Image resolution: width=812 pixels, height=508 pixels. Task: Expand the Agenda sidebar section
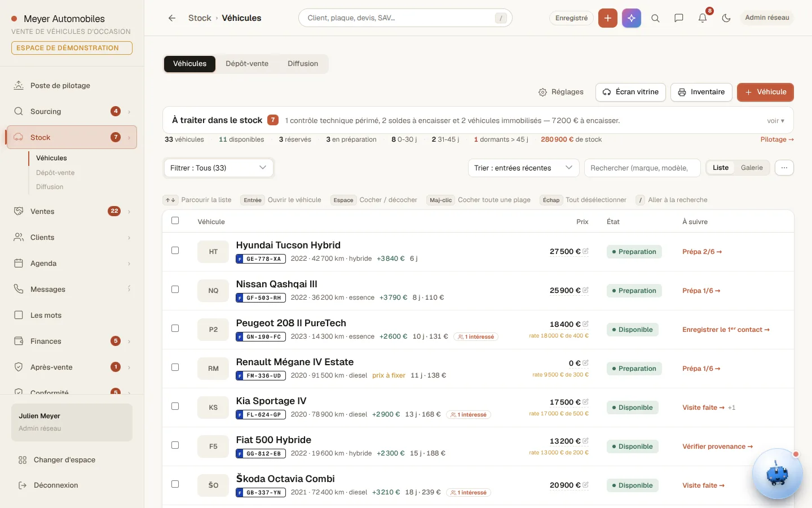tap(129, 264)
